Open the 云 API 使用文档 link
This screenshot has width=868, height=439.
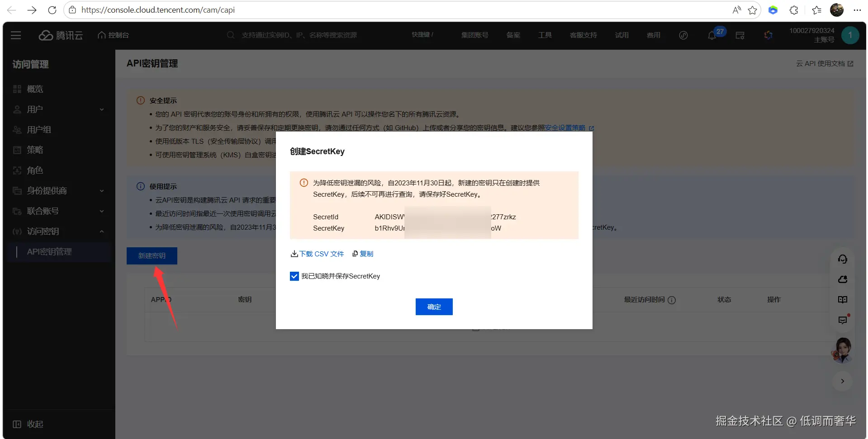[825, 64]
